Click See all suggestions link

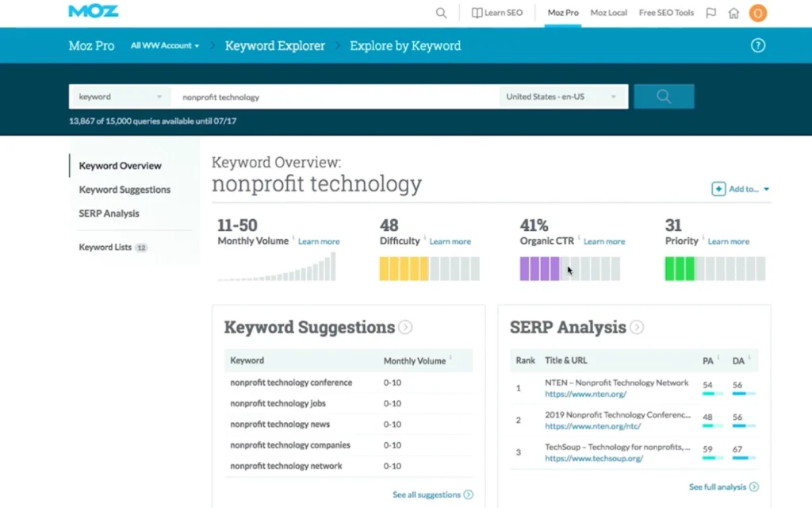coord(426,495)
